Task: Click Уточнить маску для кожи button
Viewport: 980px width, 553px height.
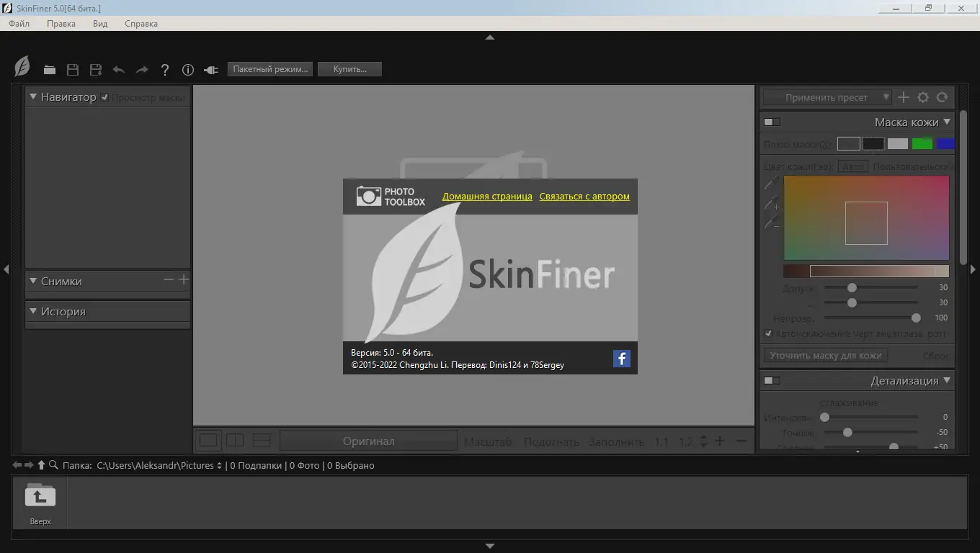Action: 826,355
